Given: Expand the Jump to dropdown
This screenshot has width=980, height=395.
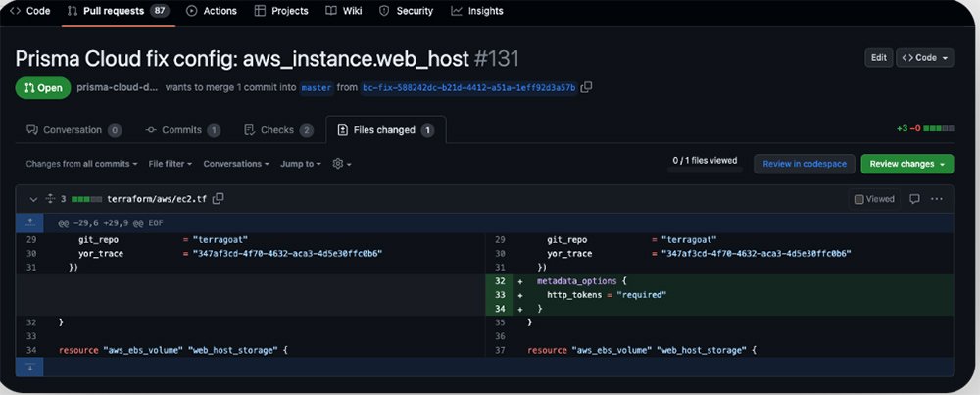Looking at the screenshot, I should (x=300, y=164).
